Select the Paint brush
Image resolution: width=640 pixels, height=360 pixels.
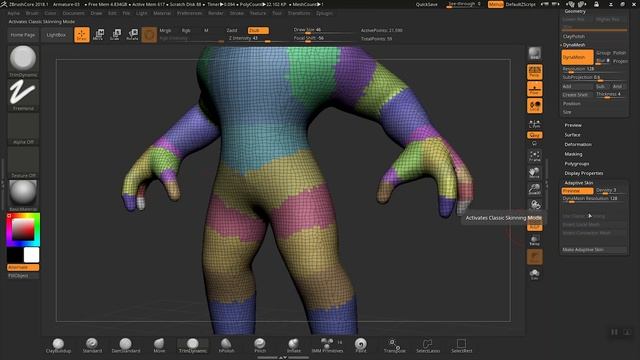point(361,345)
